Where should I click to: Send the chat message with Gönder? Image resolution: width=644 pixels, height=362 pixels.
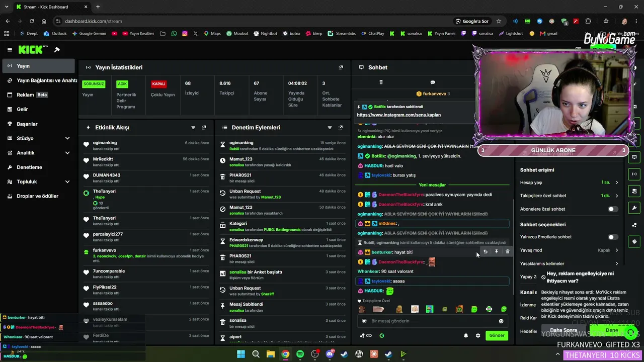(x=497, y=335)
